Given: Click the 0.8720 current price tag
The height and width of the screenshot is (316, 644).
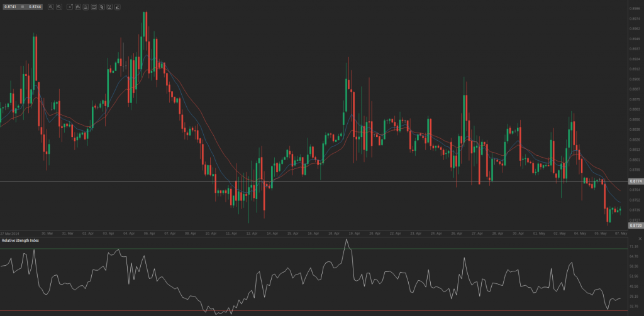Looking at the screenshot, I should [635, 226].
